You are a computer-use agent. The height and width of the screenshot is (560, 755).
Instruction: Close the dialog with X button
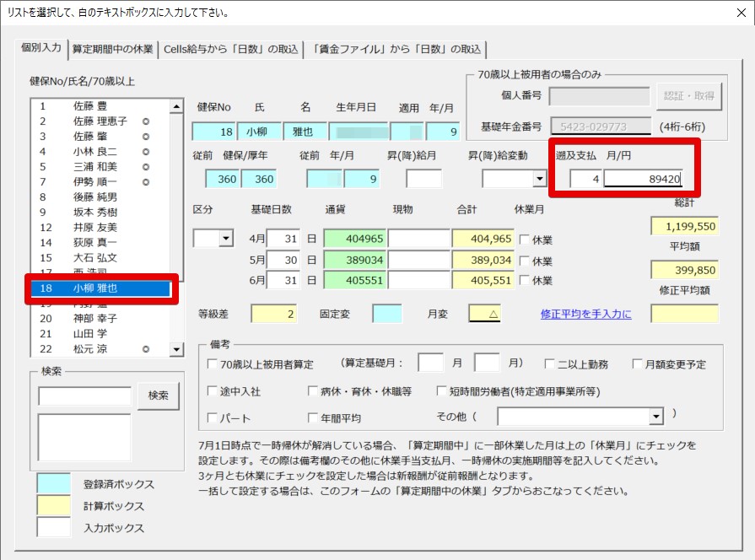pos(742,13)
